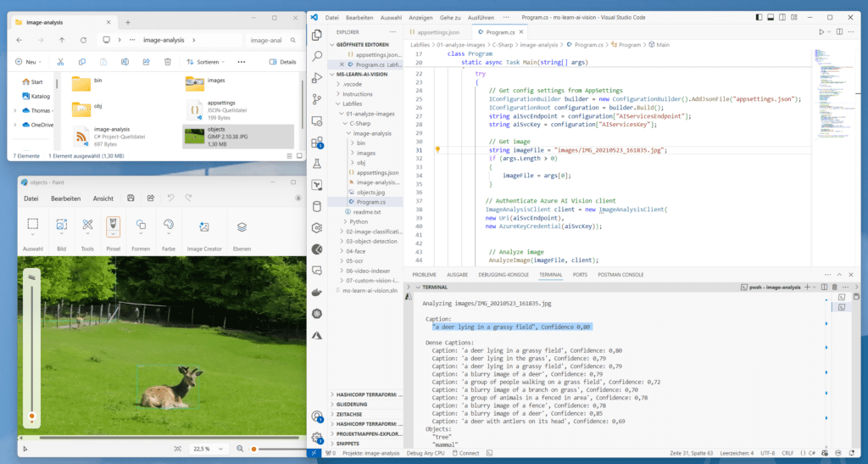The image size is (868, 464).
Task: Click Connect in the VS Code status bar
Action: click(x=465, y=453)
